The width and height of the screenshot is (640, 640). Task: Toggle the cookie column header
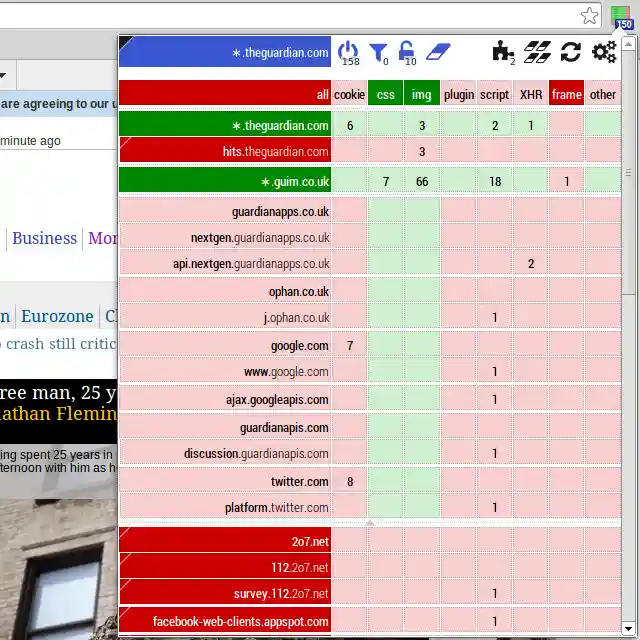pos(349,93)
